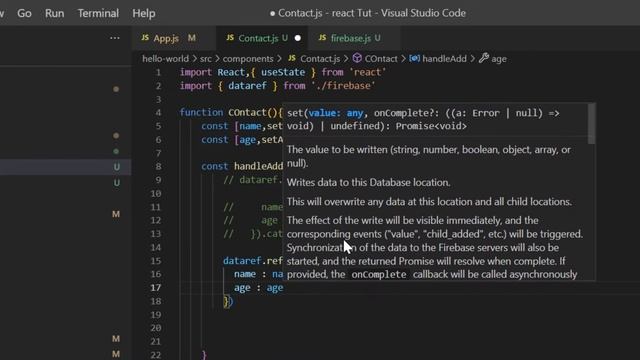640x360 pixels.
Task: Open the Help menu
Action: tap(144, 13)
